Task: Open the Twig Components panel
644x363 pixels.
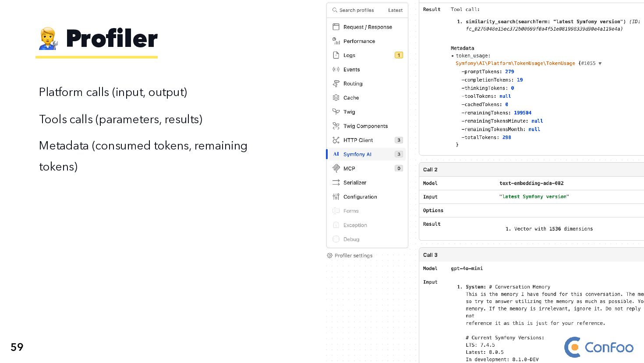Action: [367, 126]
